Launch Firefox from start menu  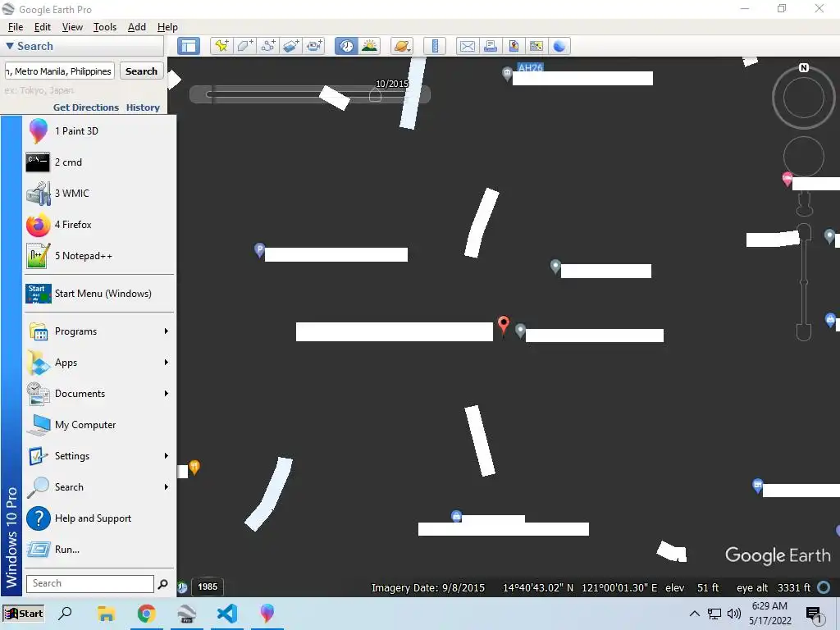(99, 225)
